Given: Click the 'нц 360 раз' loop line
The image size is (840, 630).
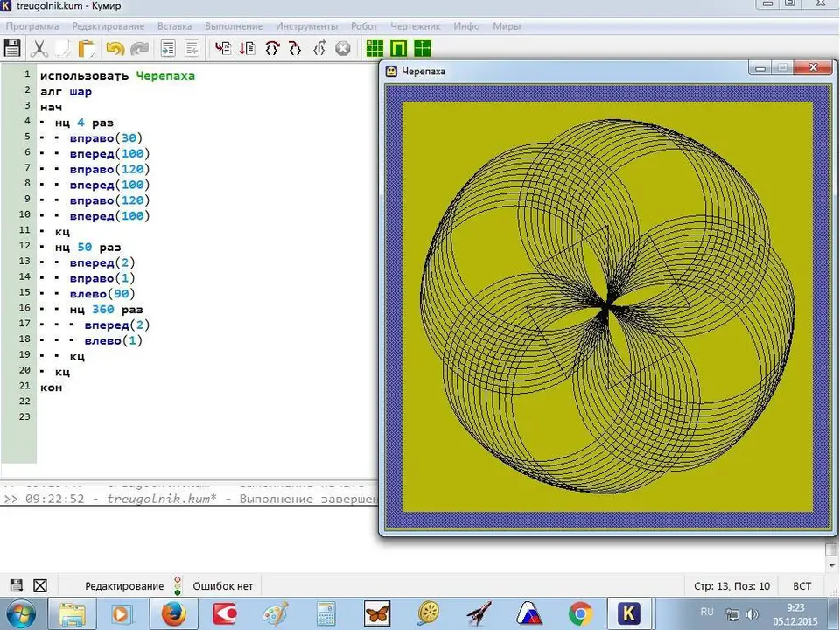Looking at the screenshot, I should (106, 310).
